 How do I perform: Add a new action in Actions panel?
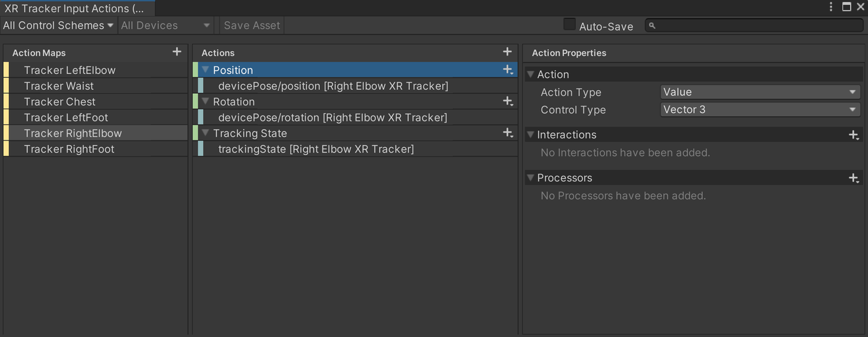click(507, 52)
